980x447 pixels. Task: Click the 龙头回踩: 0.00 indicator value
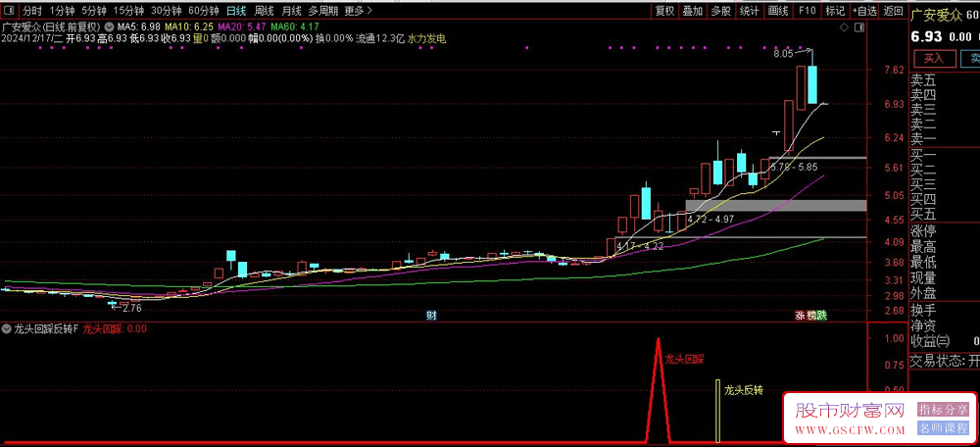(115, 328)
